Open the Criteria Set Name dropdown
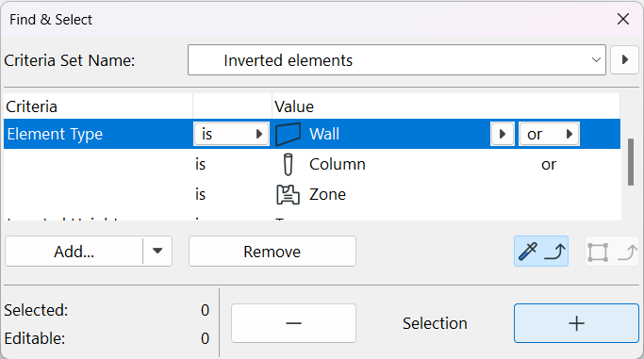Screen dimensions: 644x359 (397, 60)
